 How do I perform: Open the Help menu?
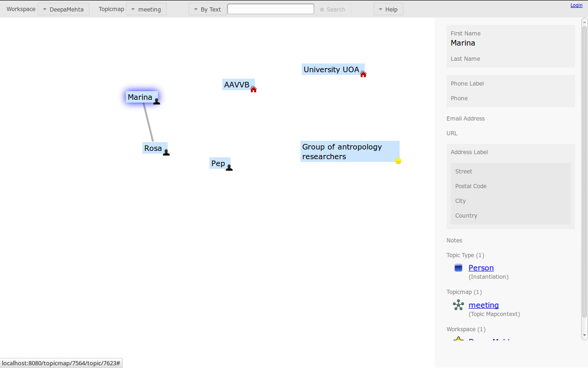coord(388,9)
